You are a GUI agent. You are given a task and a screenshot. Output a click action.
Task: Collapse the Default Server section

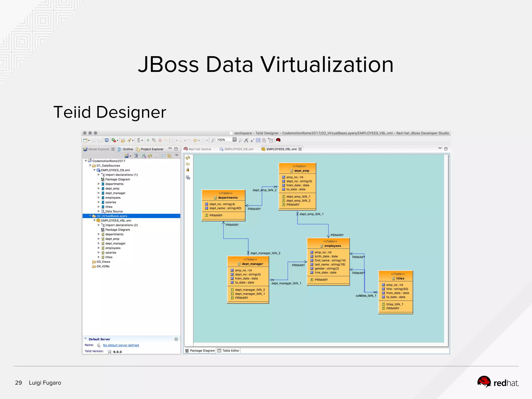85,339
